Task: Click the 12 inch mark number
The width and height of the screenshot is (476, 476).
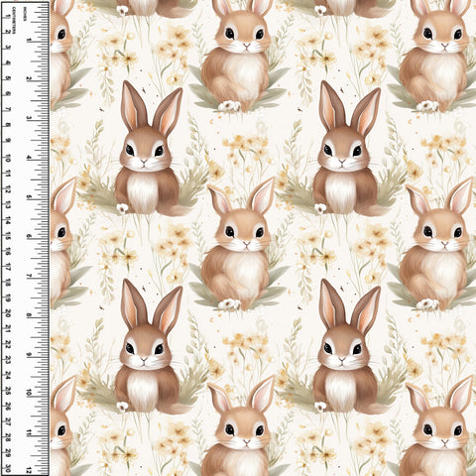Action: (29, 470)
